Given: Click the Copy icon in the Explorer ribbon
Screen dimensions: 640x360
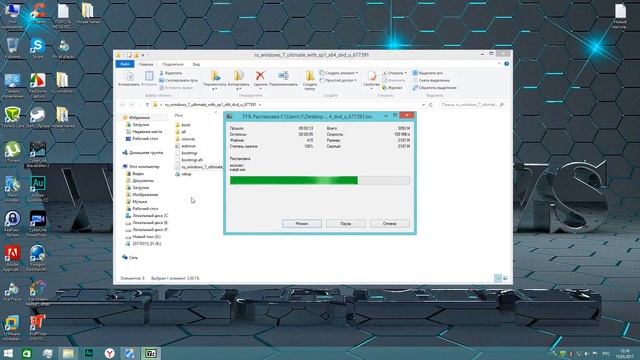Looking at the screenshot, I should coord(129,76).
